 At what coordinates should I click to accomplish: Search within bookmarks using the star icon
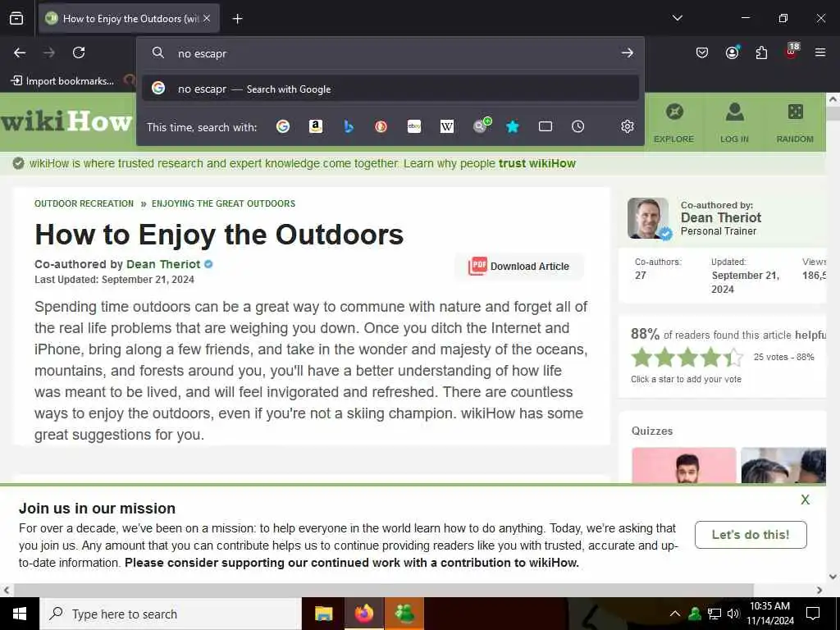point(513,126)
